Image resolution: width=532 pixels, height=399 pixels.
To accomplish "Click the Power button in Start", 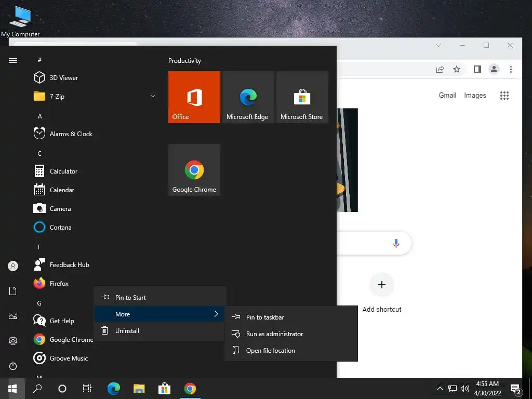I will [13, 366].
